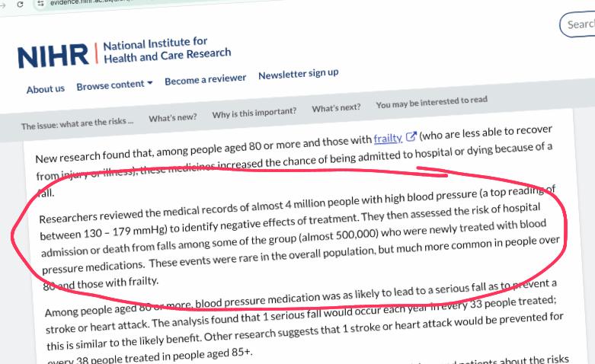This screenshot has height=364, width=595.
Task: Select the What's next? tab
Action: [x=336, y=108]
